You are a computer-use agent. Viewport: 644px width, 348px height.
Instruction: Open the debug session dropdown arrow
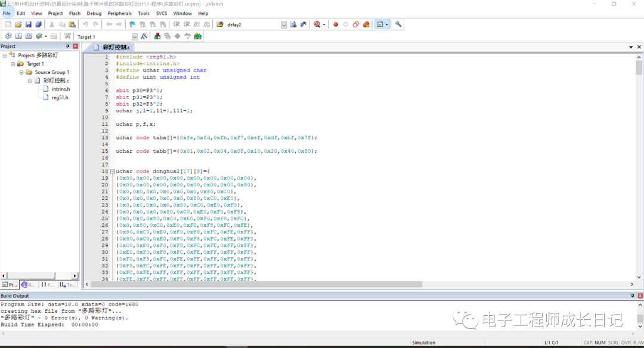324,24
